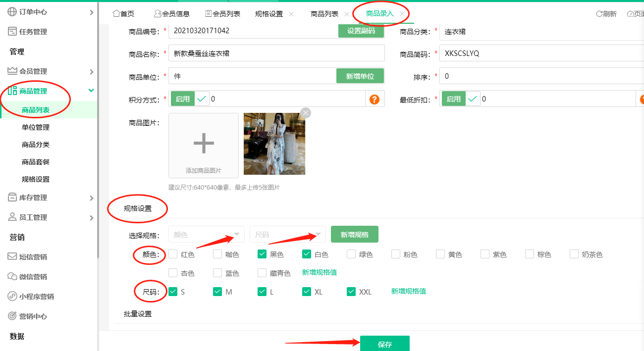This screenshot has width=644, height=351.
Task: Uncheck the 黑色 color checkbox
Action: [x=262, y=254]
